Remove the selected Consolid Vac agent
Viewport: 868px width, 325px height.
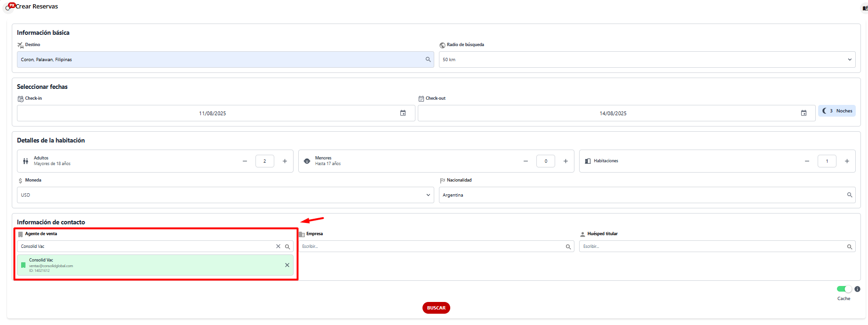coord(287,265)
